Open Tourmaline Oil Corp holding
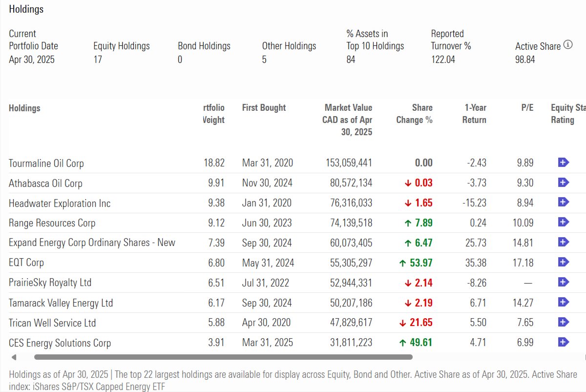Viewport: 586px width, 392px height. point(46,163)
